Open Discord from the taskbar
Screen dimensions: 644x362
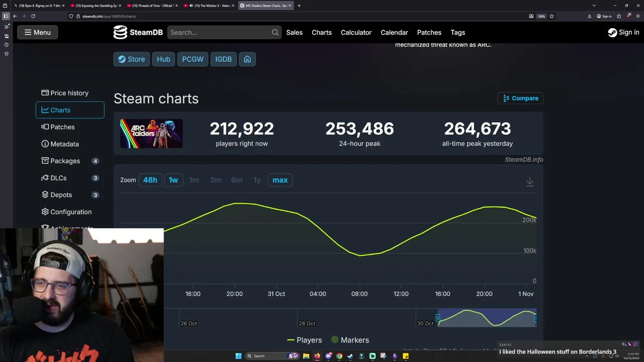[328, 356]
